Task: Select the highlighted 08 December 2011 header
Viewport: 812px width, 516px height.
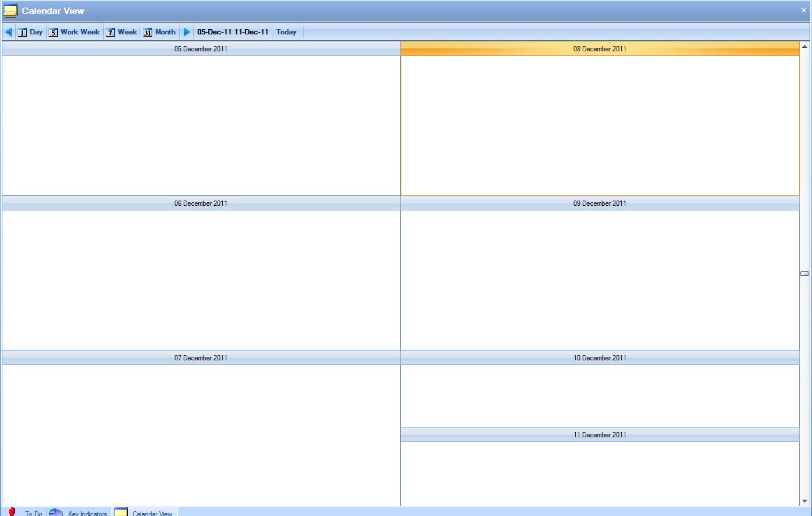Action: click(x=600, y=49)
